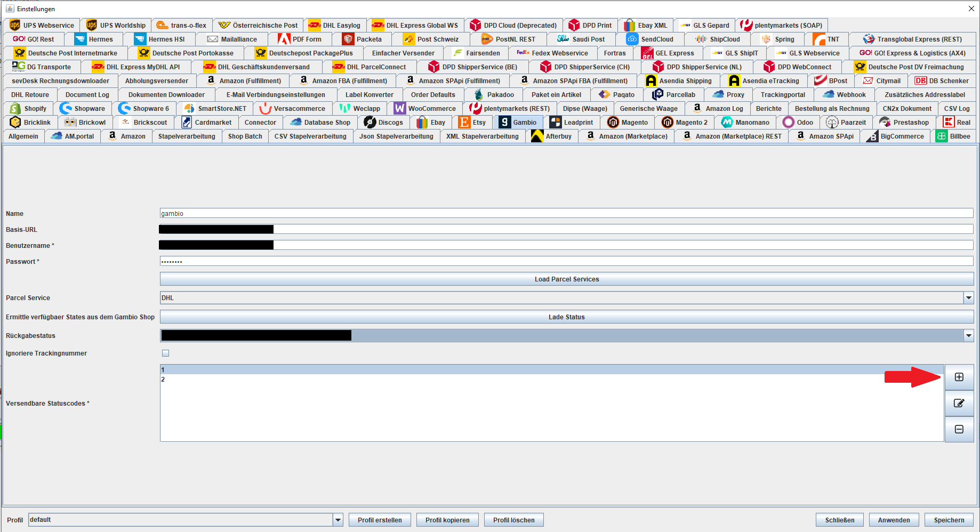Viewport: 980px width, 532px height.
Task: Switch to the Label Konverter tab
Action: 369,94
